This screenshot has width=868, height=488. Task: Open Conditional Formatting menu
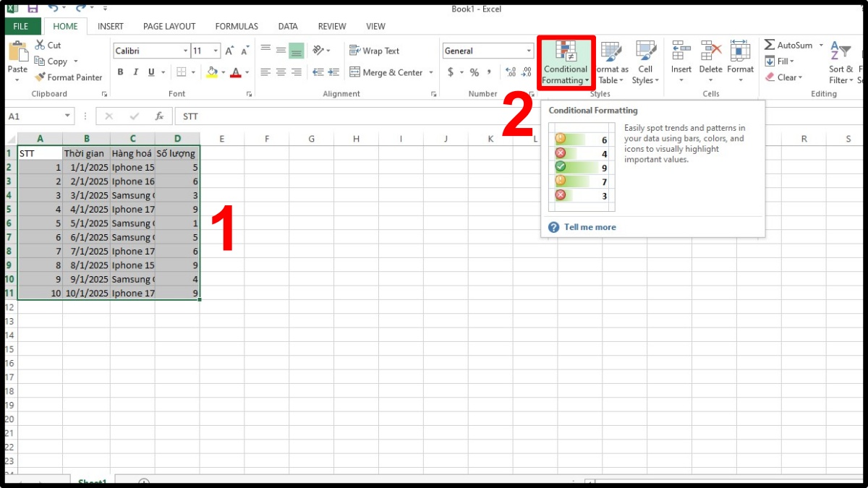566,62
